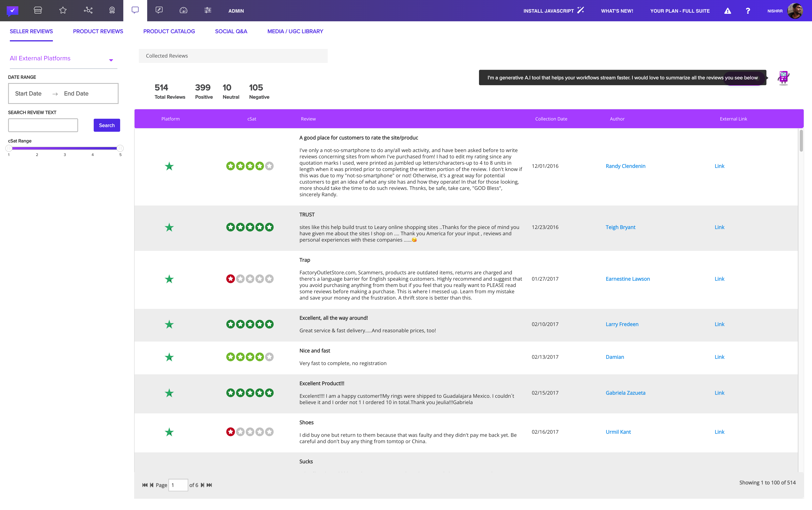Click the Install JavaScript link
Viewport: 812px width, 510px height.
point(553,11)
